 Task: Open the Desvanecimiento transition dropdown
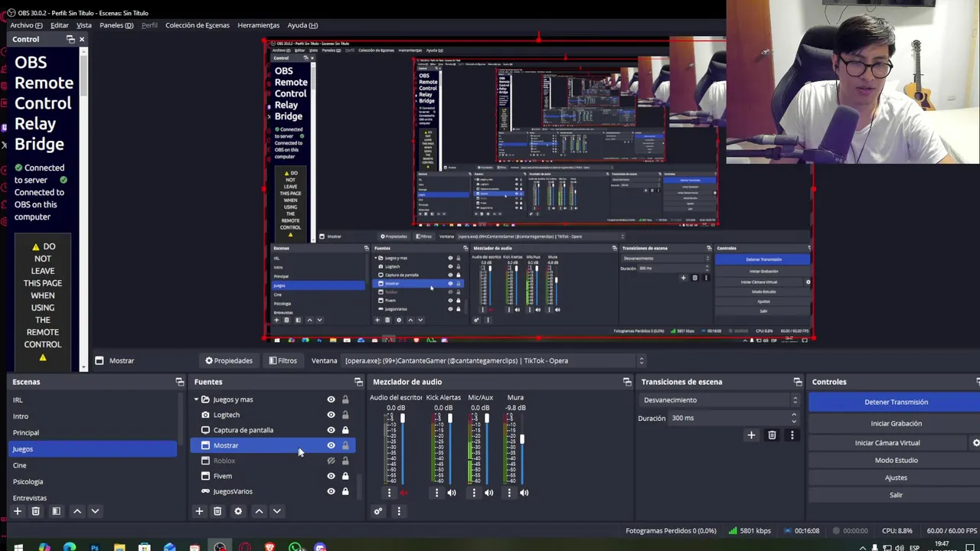pos(720,400)
